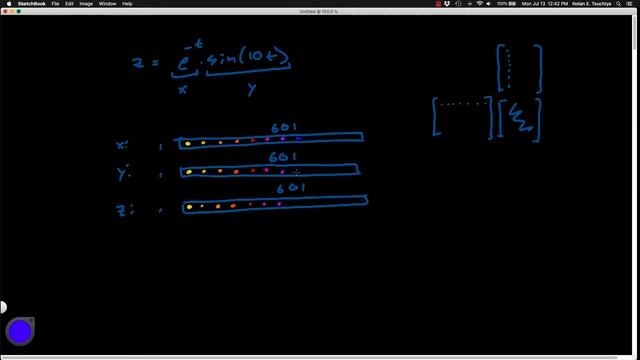Click the Bluetooth status icon
This screenshot has height=360, width=640.
coord(470,4)
